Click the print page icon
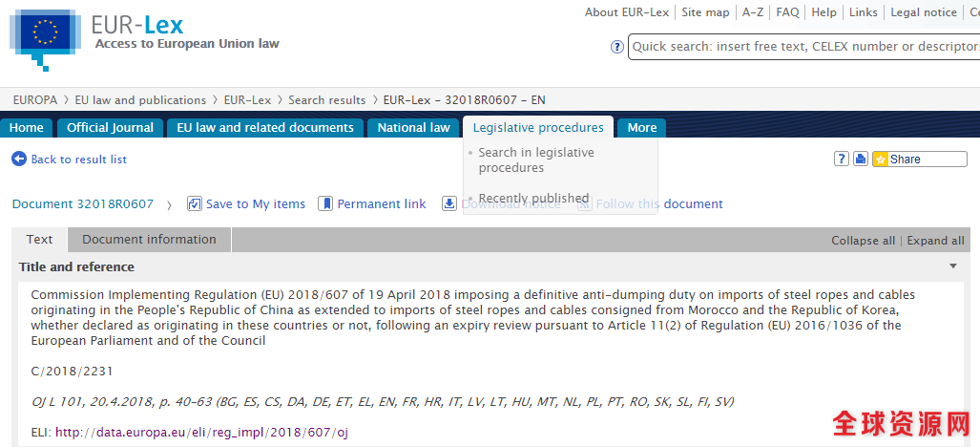980x447 pixels. pos(861,159)
